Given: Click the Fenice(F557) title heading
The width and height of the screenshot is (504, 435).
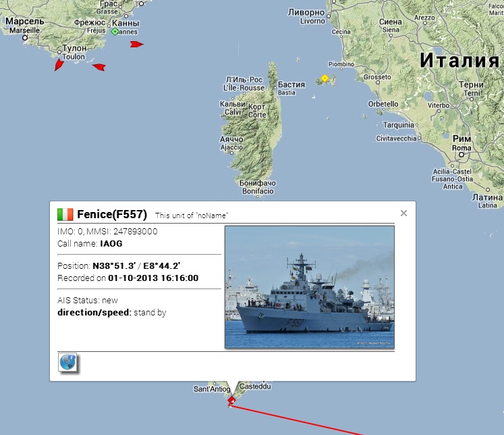Looking at the screenshot, I should pos(112,214).
